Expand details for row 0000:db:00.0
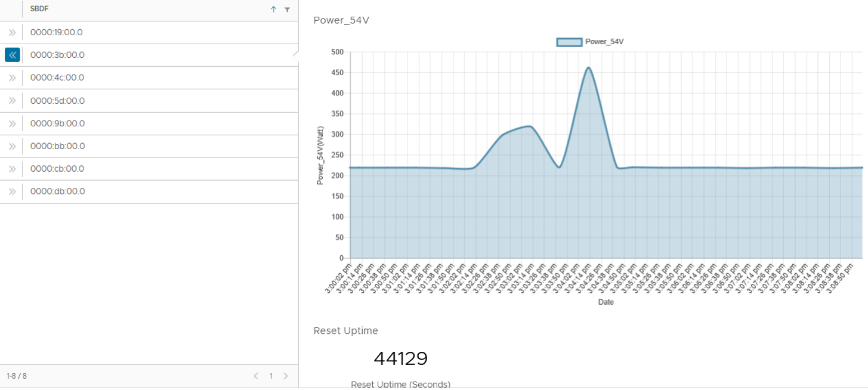The width and height of the screenshot is (868, 390). 12,191
